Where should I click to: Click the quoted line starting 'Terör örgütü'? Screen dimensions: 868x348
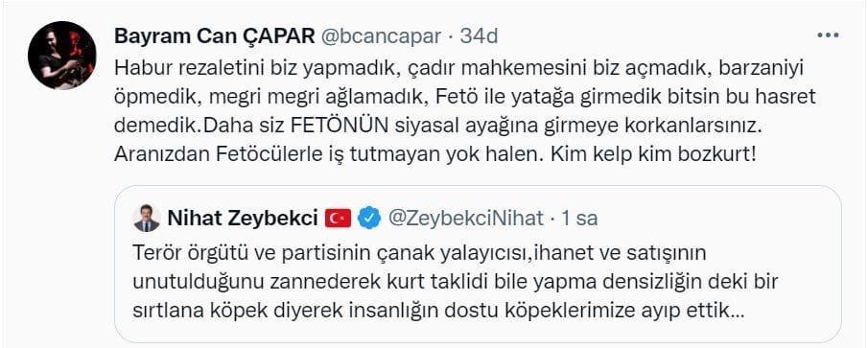[x=419, y=253]
